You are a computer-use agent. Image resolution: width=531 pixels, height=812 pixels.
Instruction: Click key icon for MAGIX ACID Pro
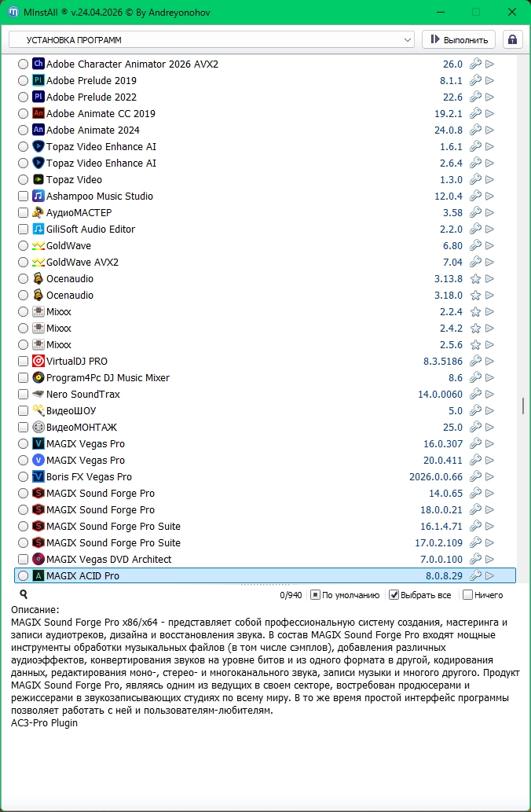[475, 575]
